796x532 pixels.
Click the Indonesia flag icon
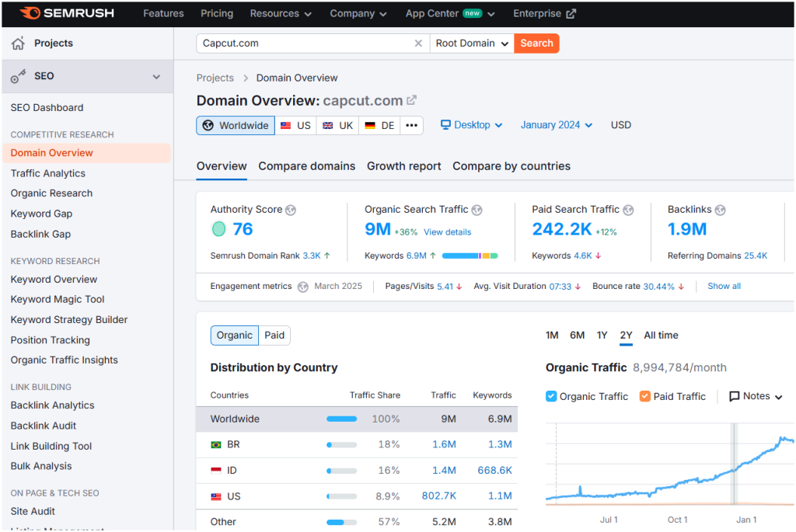tap(216, 471)
